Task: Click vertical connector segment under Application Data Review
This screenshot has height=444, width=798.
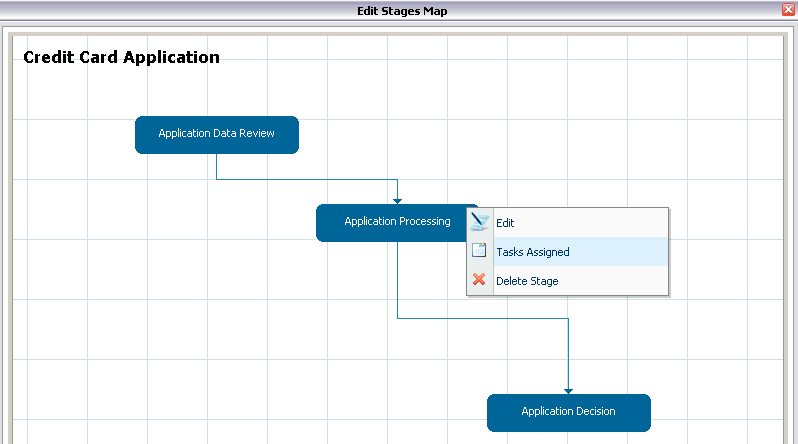Action: pyautogui.click(x=217, y=166)
